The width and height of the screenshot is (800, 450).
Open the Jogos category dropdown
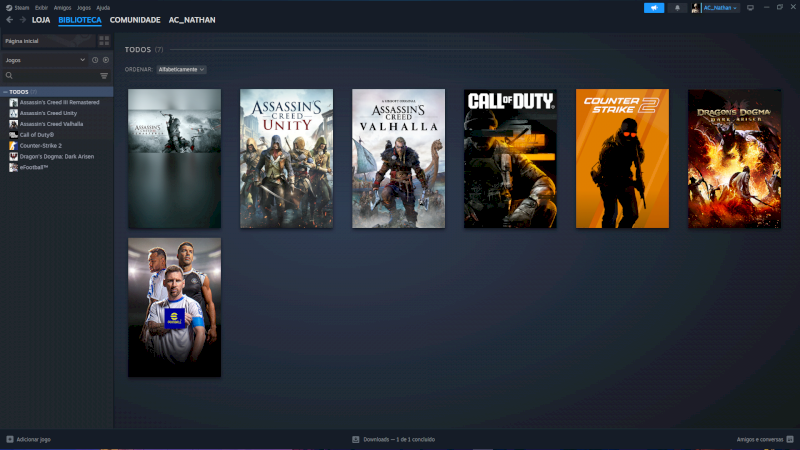tap(45, 60)
